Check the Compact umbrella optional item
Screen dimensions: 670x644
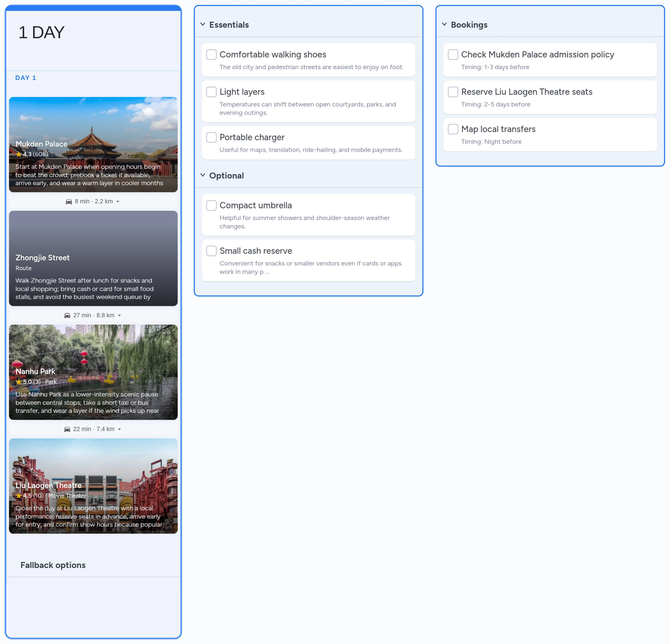tap(211, 205)
